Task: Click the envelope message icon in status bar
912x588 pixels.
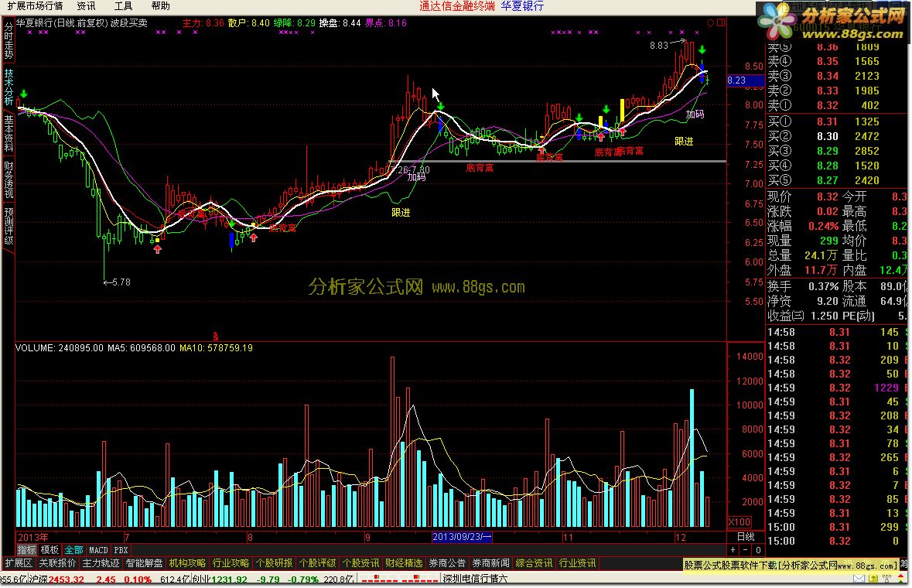Action: tap(859, 579)
